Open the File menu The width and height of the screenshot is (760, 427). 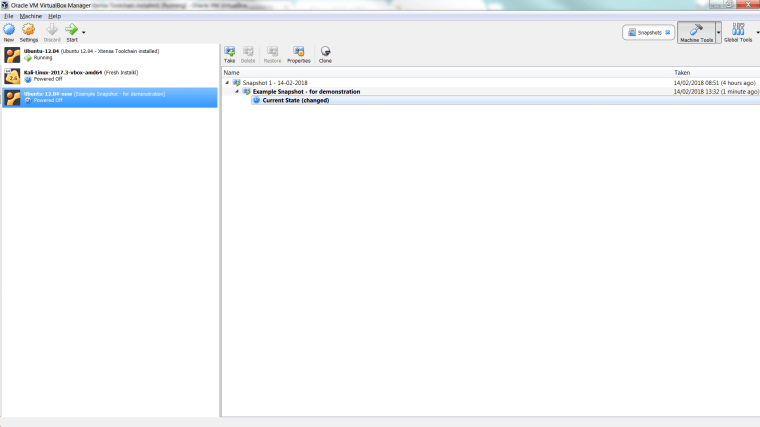click(8, 16)
